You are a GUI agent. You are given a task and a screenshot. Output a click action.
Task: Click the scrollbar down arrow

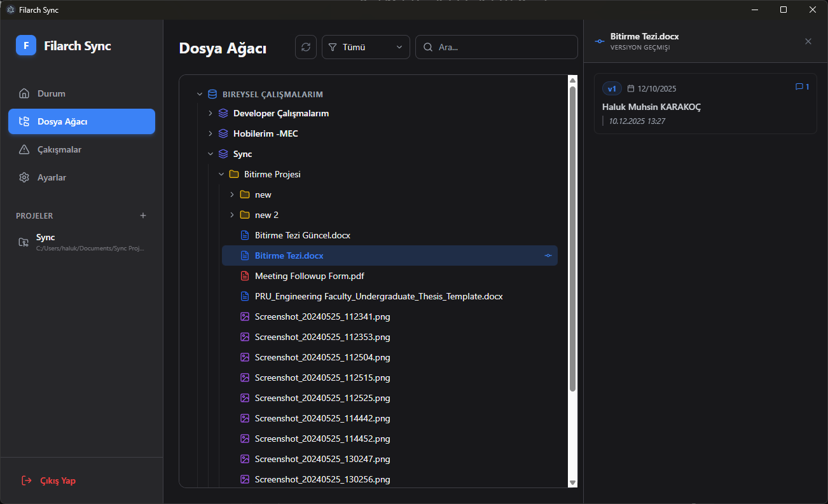point(572,483)
